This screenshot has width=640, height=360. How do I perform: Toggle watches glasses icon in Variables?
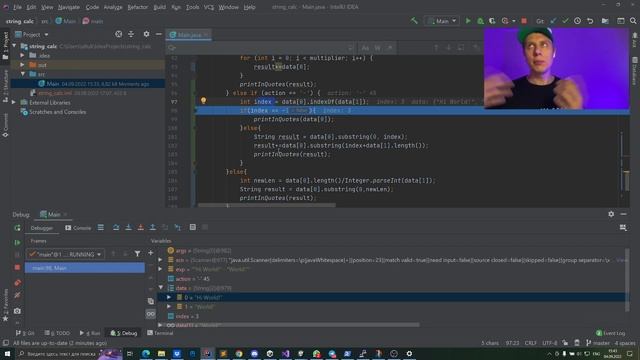pos(151,314)
